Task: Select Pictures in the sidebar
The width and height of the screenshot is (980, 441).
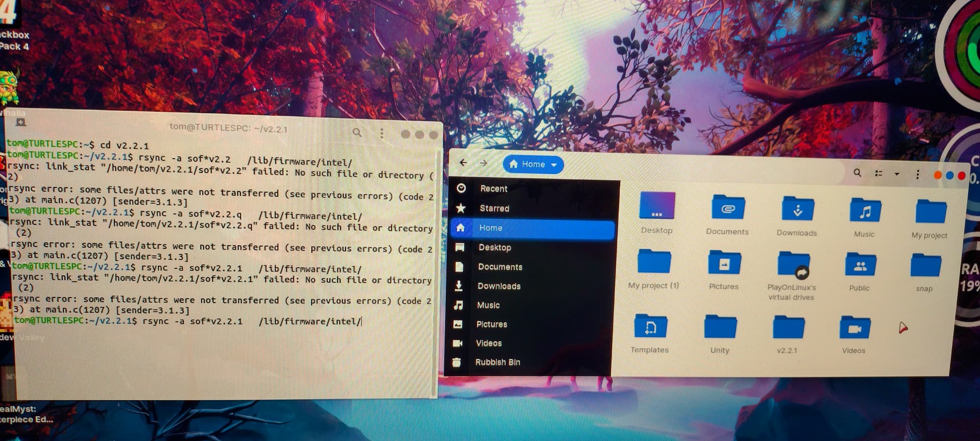Action: coord(530,325)
